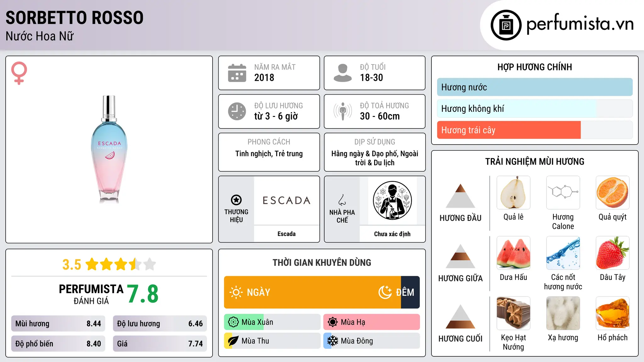Click the longevity value từ 3 - 6 giờ
Viewport: 644px width, 362px height.
(x=276, y=116)
